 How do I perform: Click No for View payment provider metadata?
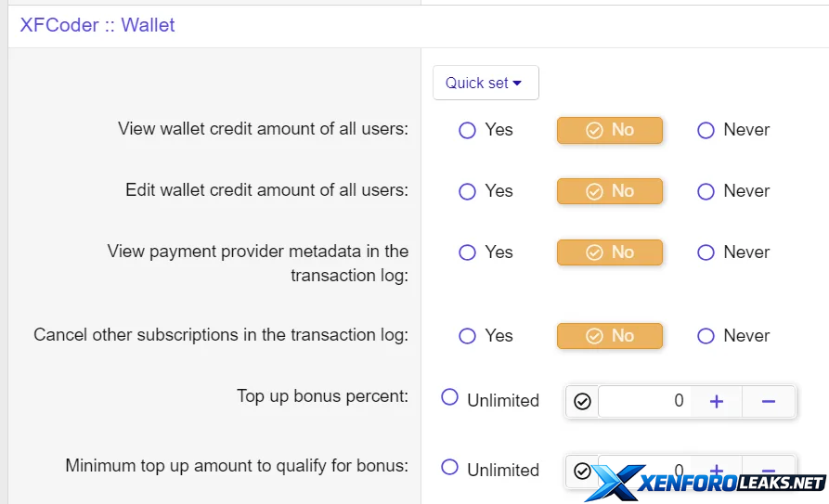pos(610,252)
